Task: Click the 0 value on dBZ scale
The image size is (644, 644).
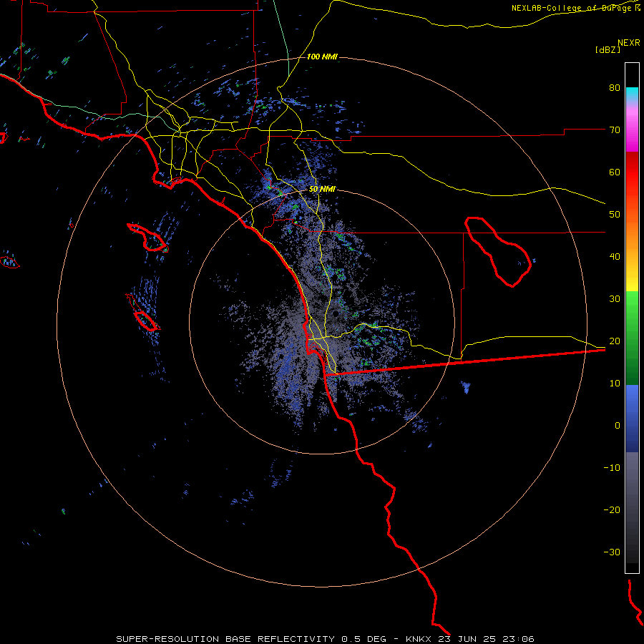Action: (x=618, y=426)
